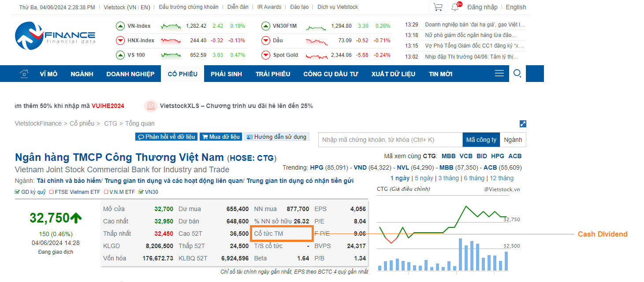
Task: Click Cổ phiếu in the breadcrumb
Action: point(82,123)
